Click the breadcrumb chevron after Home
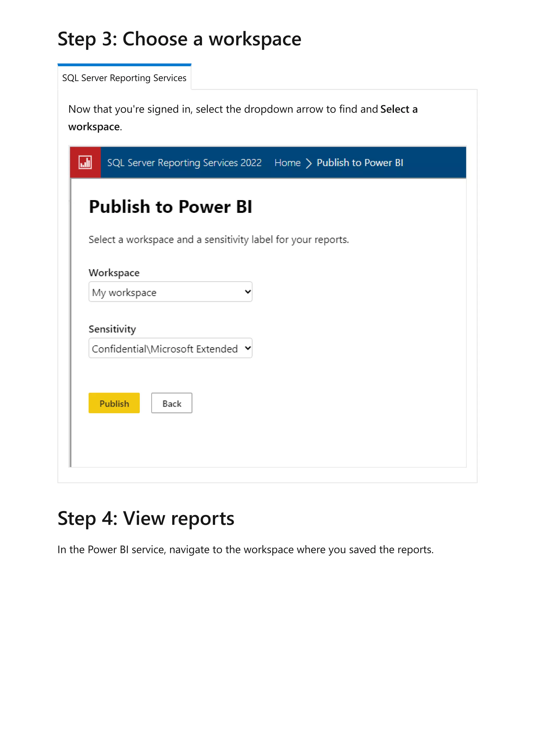534x756 pixels. [308, 163]
